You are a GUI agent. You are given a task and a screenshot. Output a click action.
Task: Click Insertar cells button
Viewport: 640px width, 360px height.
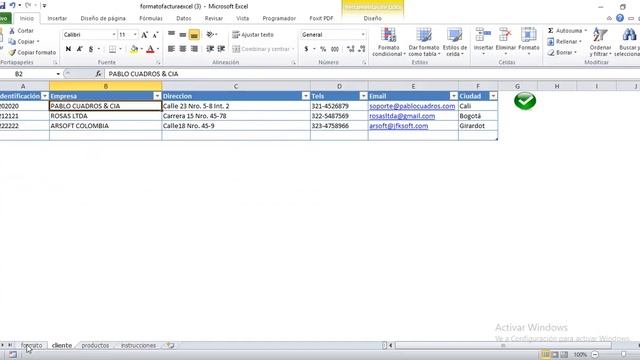coord(483,42)
